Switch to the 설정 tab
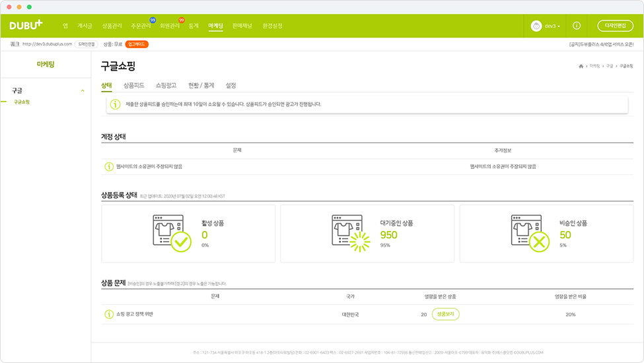 (x=231, y=85)
